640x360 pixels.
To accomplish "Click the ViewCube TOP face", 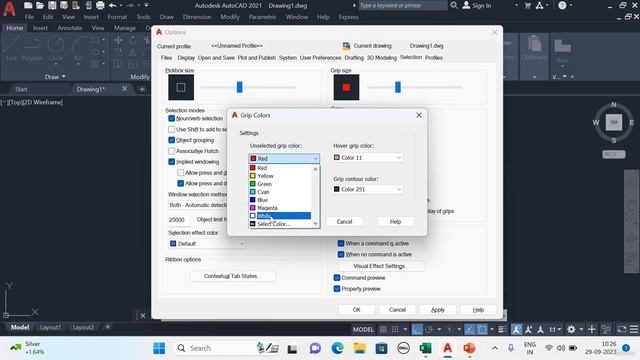I will pos(613,122).
